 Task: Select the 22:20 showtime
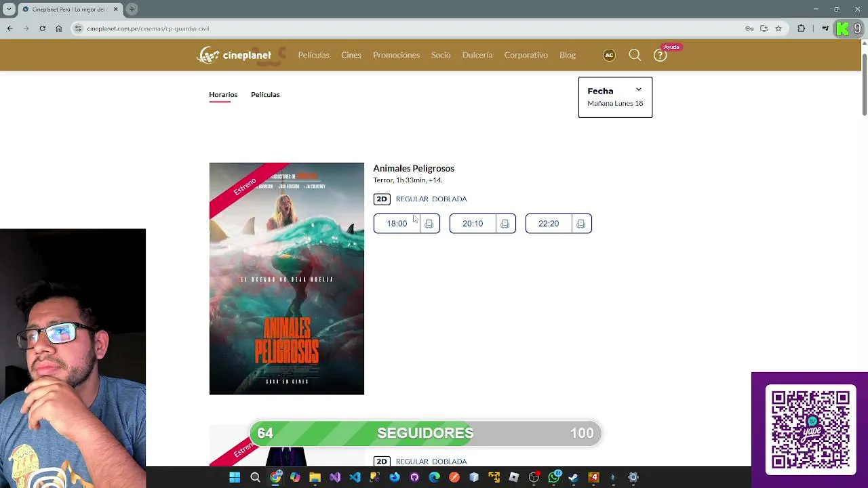pos(549,224)
